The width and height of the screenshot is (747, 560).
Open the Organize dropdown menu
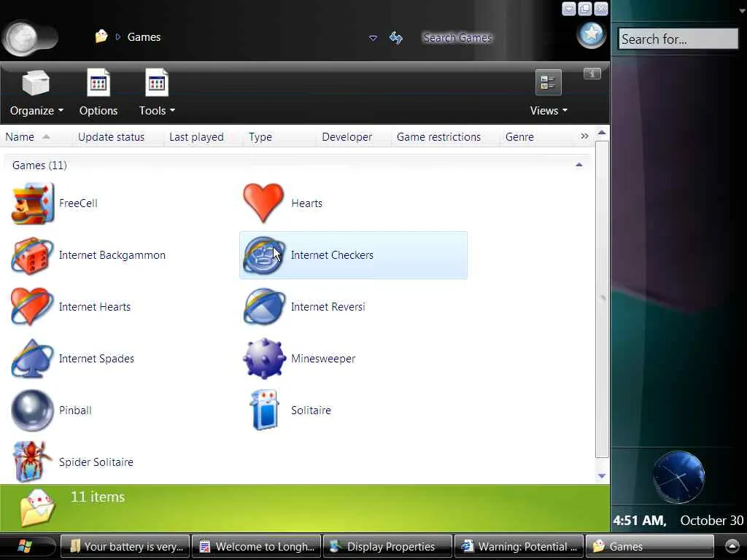tap(61, 111)
